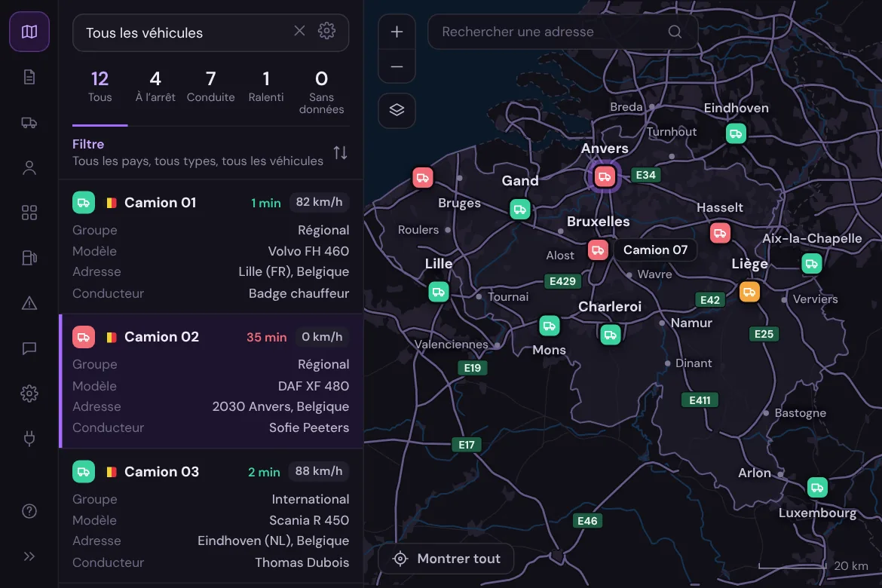This screenshot has height=588, width=882.
Task: Click the Camion 07 map label
Action: [x=655, y=250]
